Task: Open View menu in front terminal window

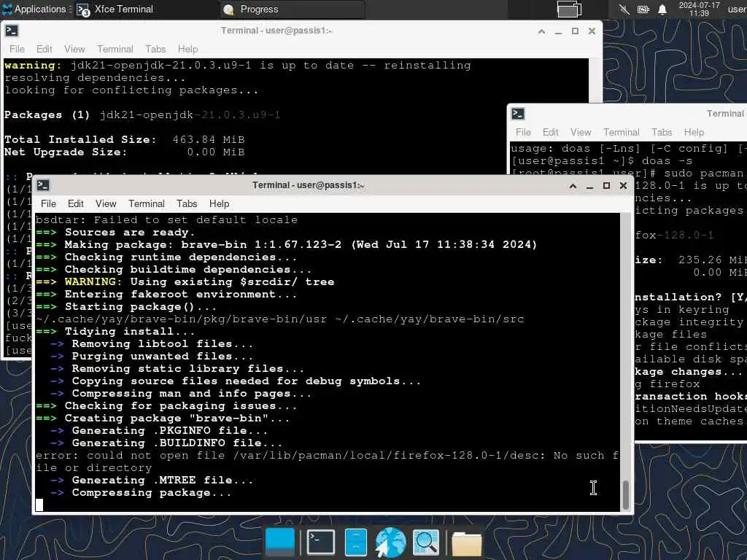Action: click(106, 204)
